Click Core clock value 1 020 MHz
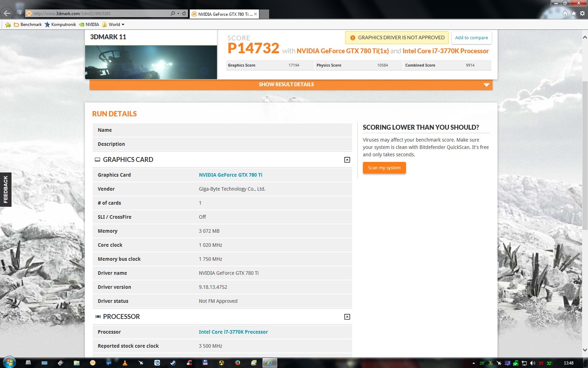This screenshot has height=368, width=588. pyautogui.click(x=210, y=245)
